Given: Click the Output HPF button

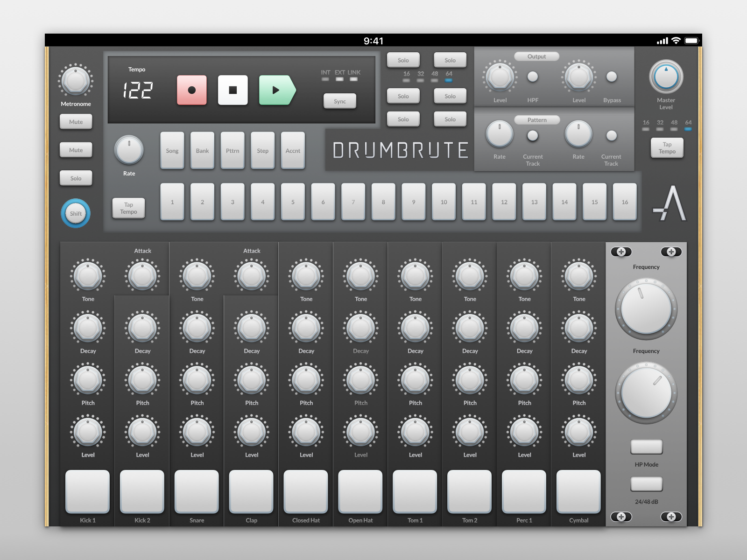Looking at the screenshot, I should coord(533,77).
